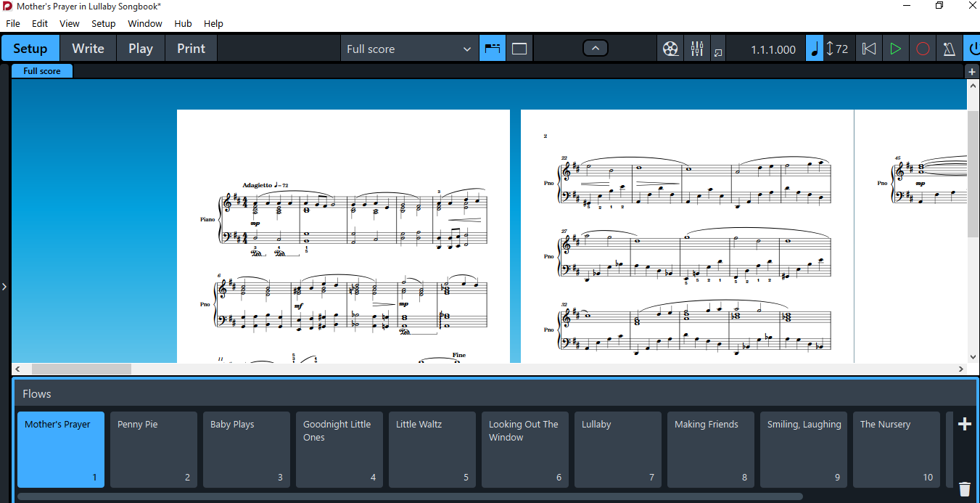This screenshot has height=503, width=980.
Task: Switch to page view
Action: (519, 49)
